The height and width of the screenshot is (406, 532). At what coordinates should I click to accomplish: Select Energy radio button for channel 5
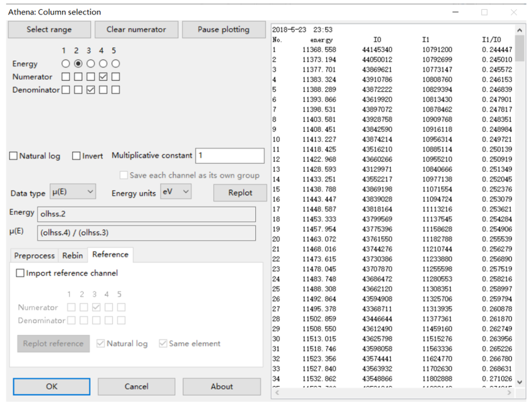115,63
